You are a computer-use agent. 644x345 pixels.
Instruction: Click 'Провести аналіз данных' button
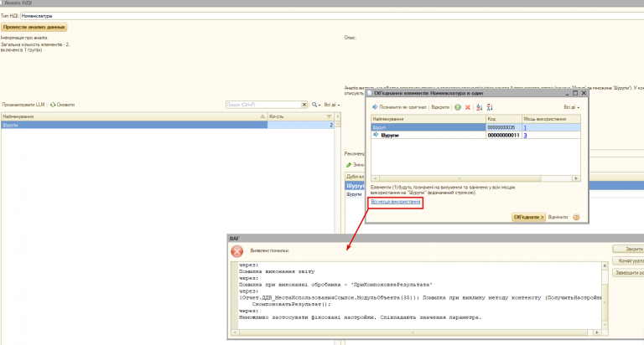34,27
